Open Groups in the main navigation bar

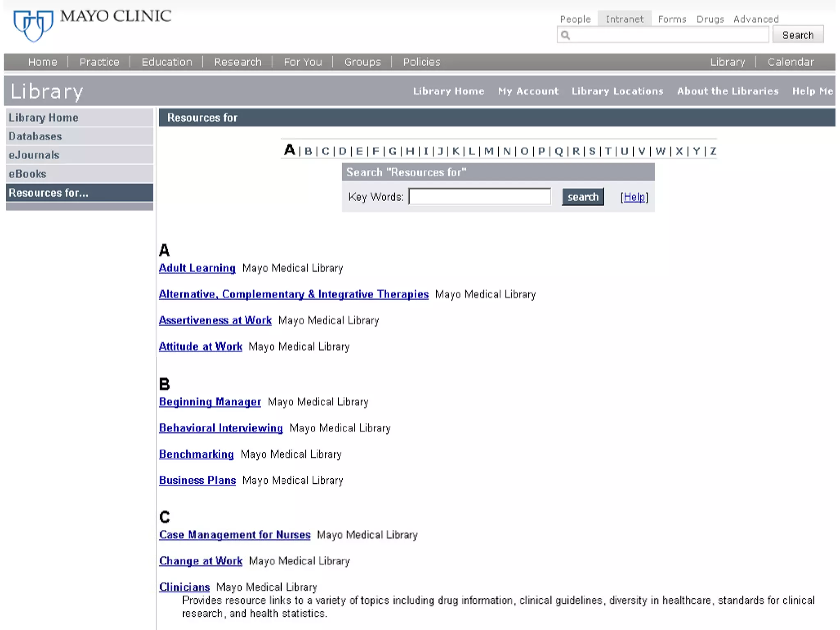pos(363,62)
